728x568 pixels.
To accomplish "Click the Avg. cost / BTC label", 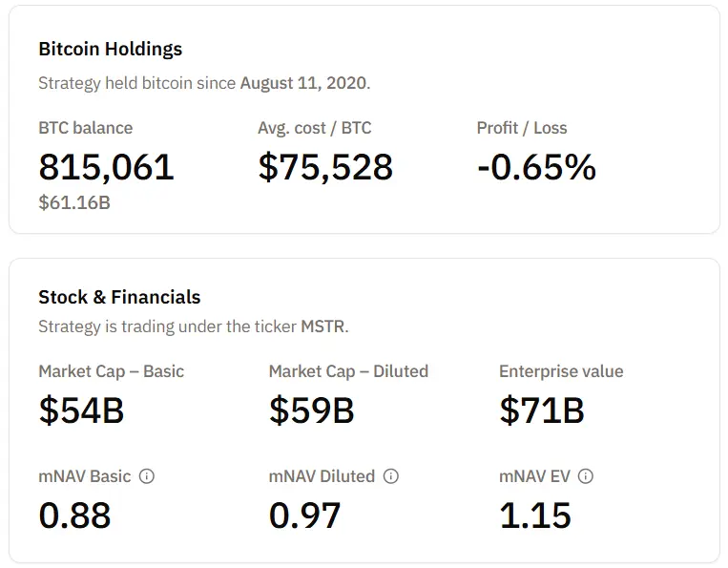I will [314, 128].
